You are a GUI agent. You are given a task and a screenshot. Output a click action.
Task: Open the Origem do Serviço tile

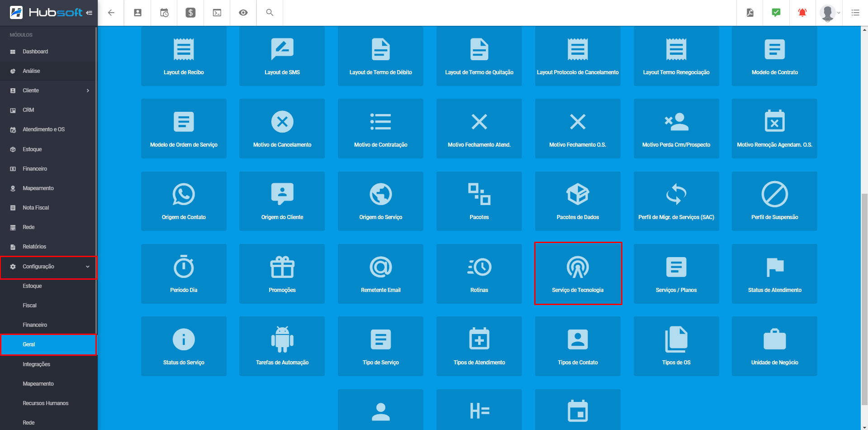pyautogui.click(x=381, y=201)
